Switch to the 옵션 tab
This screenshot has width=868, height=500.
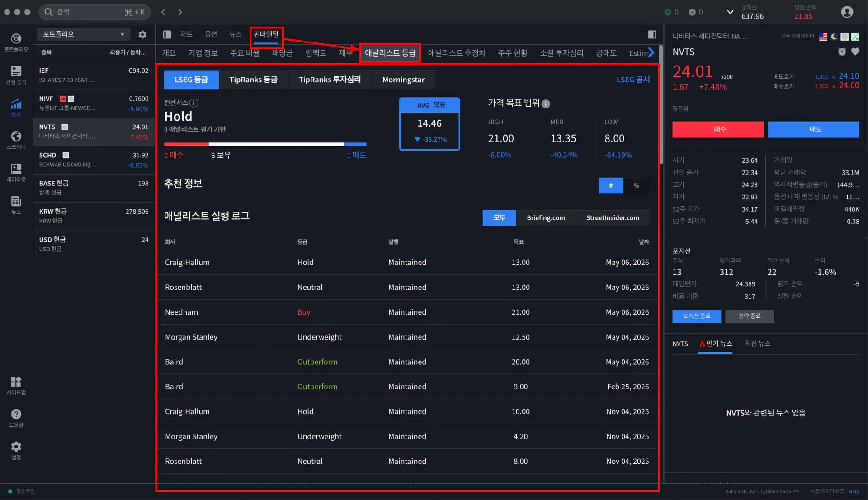211,34
